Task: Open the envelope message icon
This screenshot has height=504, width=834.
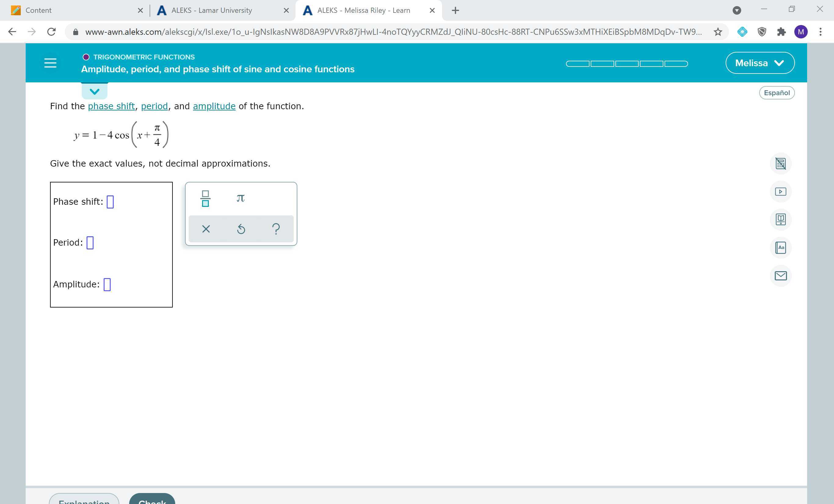Action: pyautogui.click(x=780, y=276)
